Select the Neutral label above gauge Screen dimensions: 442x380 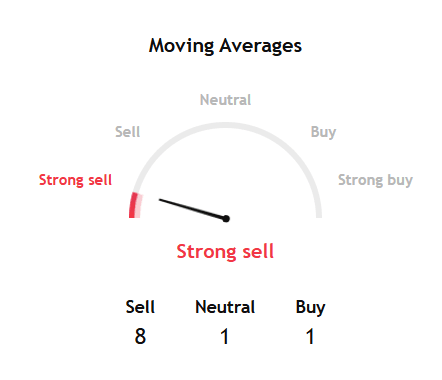coord(225,100)
